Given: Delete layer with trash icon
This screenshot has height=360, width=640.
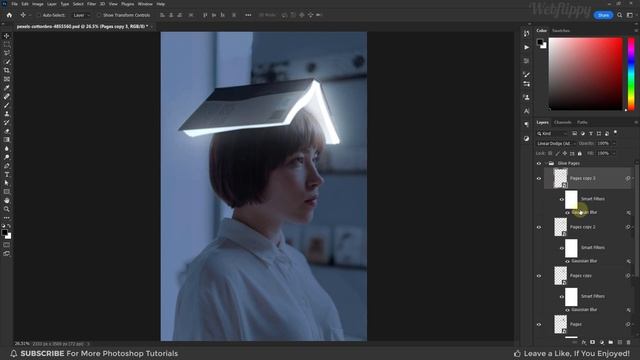Looking at the screenshot, I should coord(629,342).
